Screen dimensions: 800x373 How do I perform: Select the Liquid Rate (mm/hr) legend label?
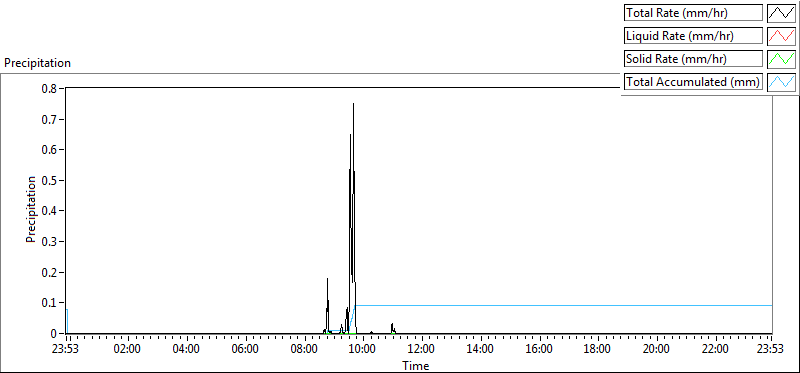click(693, 36)
